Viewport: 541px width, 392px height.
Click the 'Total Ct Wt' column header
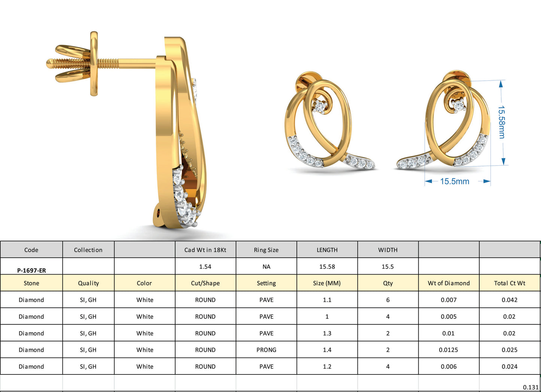tap(510, 283)
